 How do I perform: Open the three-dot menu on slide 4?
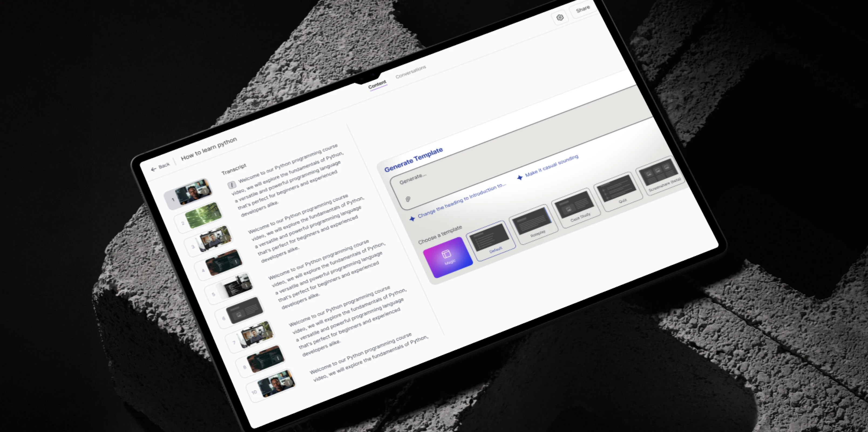point(236,261)
